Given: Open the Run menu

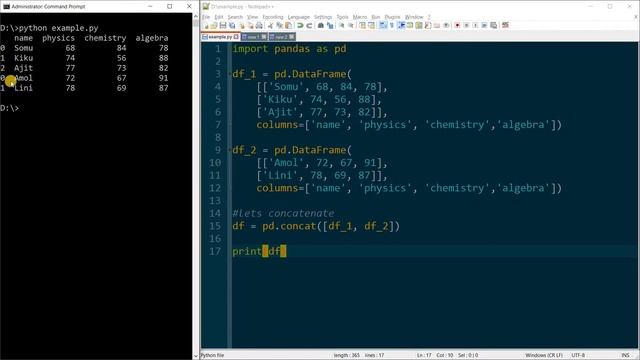Looking at the screenshot, I should click(376, 17).
